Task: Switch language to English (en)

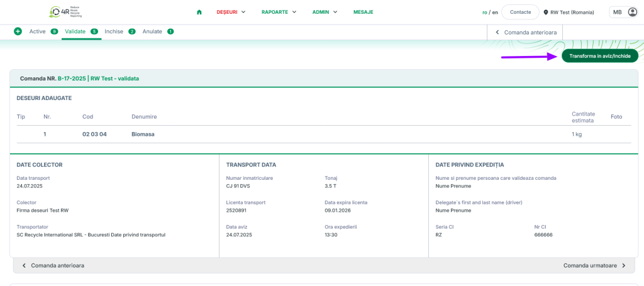Action: point(495,12)
